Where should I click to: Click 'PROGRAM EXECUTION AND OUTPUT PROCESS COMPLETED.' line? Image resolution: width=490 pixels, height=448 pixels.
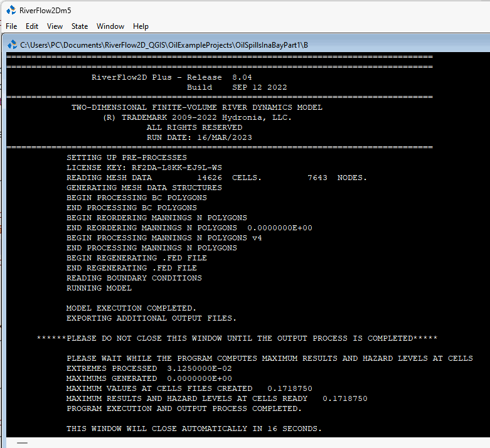coord(184,408)
